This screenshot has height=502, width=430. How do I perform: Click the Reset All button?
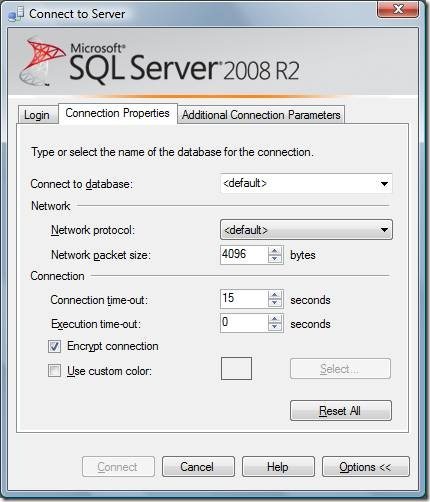pyautogui.click(x=341, y=411)
